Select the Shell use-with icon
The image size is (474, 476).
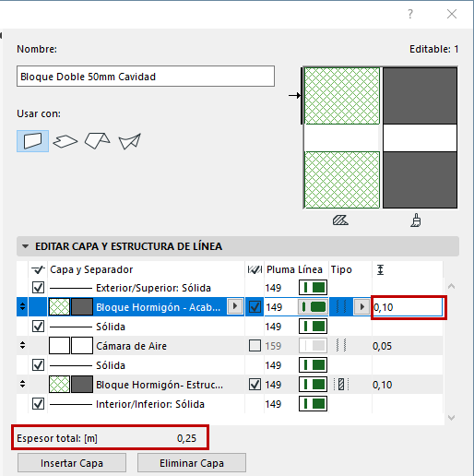click(x=130, y=141)
